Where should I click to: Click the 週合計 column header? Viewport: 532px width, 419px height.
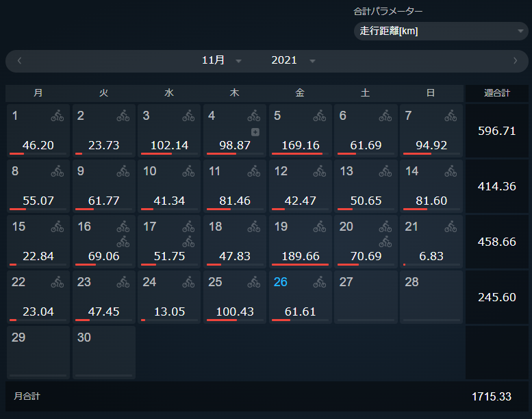(496, 93)
